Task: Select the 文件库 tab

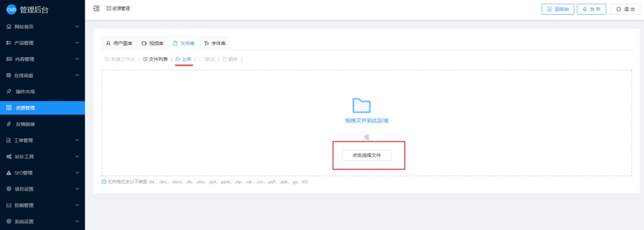Action: pos(184,43)
